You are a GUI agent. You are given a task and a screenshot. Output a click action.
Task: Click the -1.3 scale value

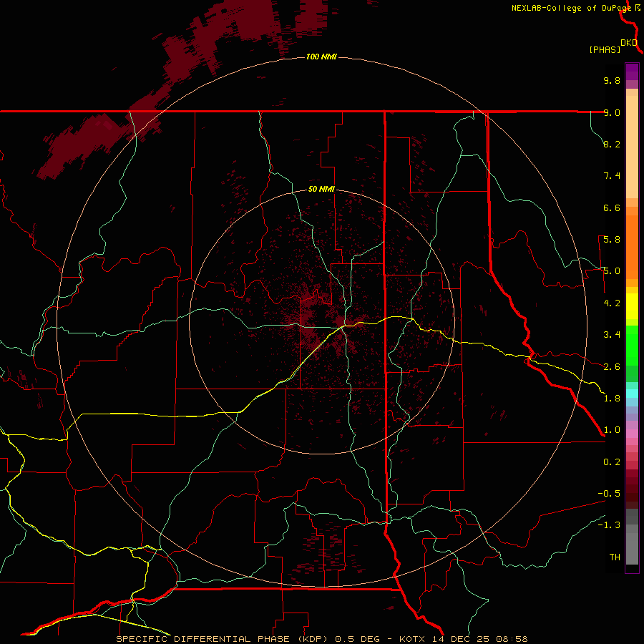pyautogui.click(x=609, y=525)
